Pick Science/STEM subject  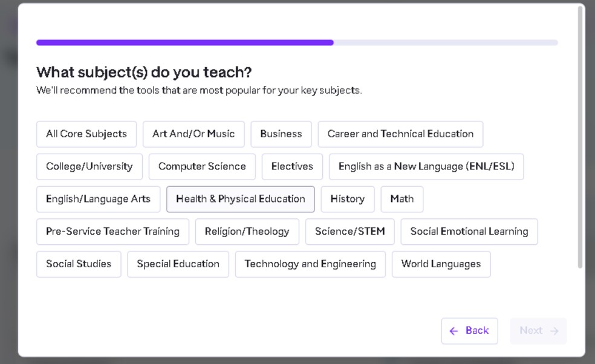click(350, 232)
